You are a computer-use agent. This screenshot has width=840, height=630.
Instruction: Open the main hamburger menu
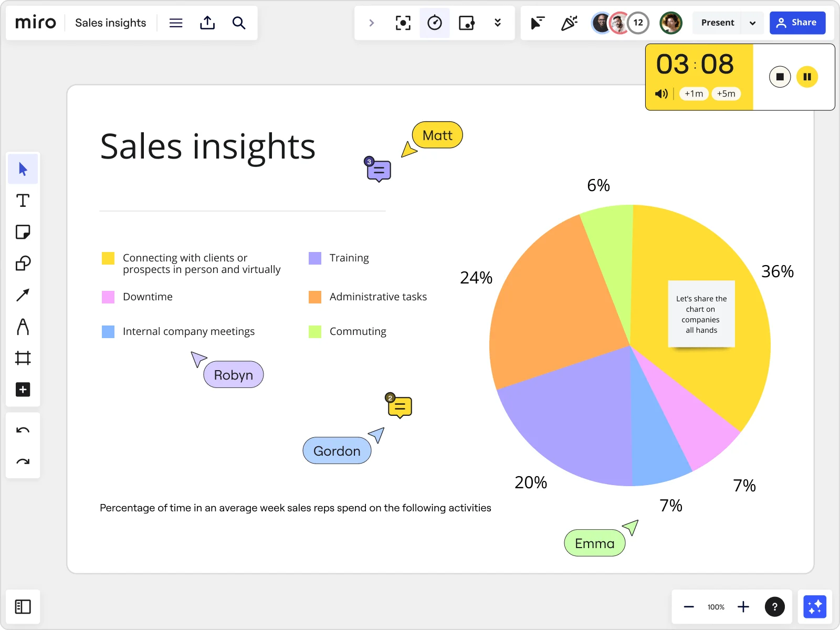coord(176,23)
